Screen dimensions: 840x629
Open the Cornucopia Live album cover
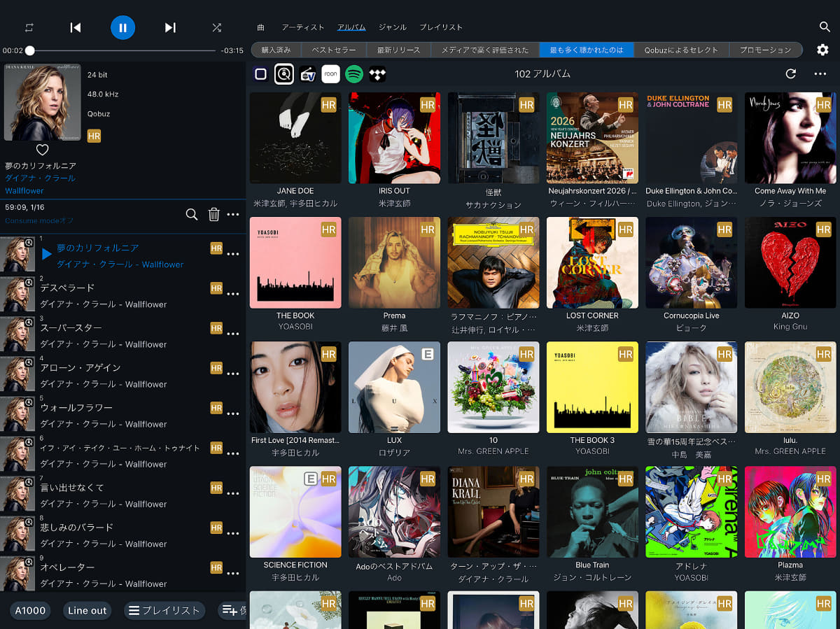691,262
